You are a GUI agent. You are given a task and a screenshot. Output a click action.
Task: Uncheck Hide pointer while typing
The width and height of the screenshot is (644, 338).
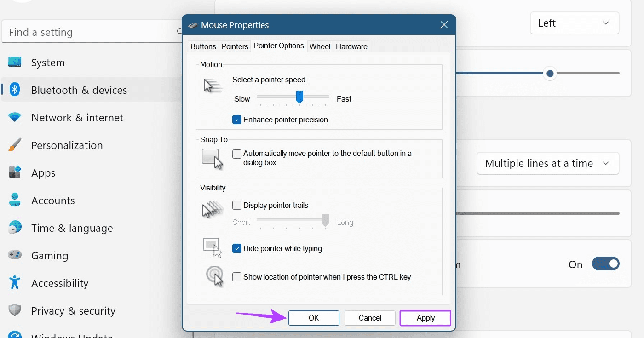237,248
